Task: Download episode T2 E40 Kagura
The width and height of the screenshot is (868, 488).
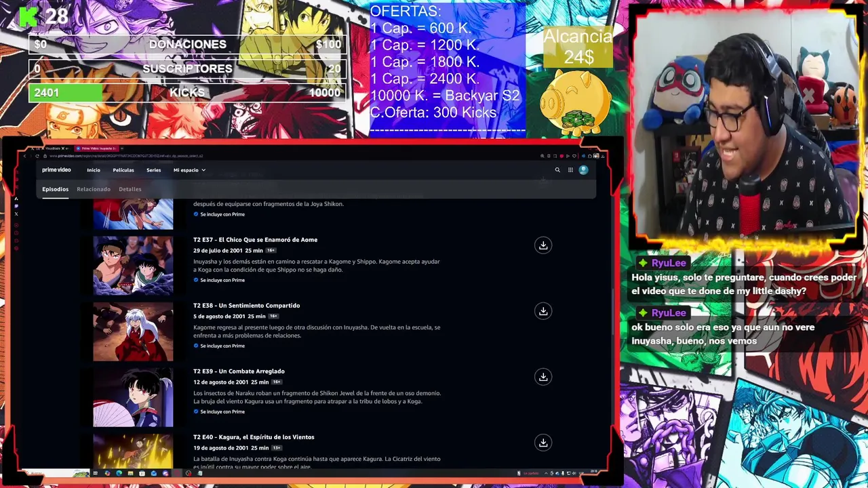Action: click(x=543, y=443)
